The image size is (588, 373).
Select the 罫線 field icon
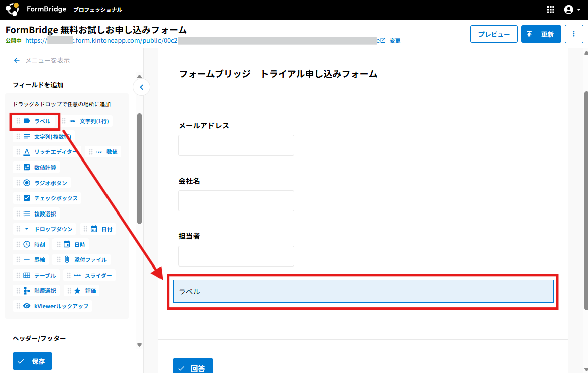click(27, 260)
